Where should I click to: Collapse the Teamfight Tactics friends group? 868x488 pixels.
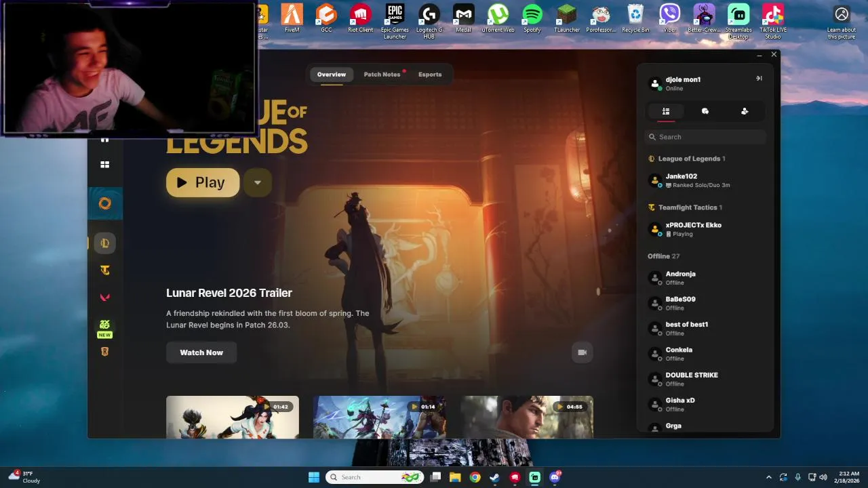685,207
